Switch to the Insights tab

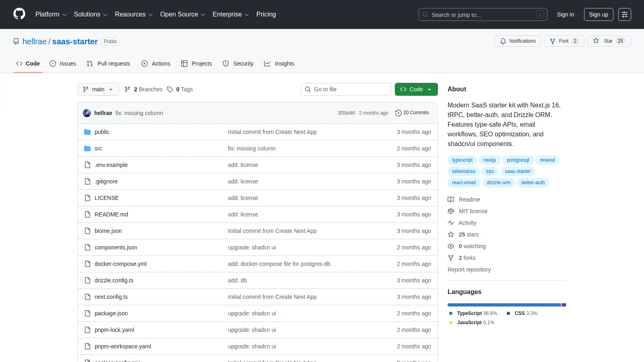coord(279,64)
